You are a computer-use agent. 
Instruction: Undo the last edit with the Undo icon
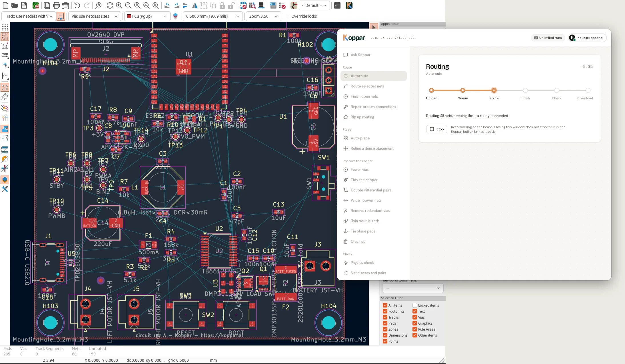point(77,5)
